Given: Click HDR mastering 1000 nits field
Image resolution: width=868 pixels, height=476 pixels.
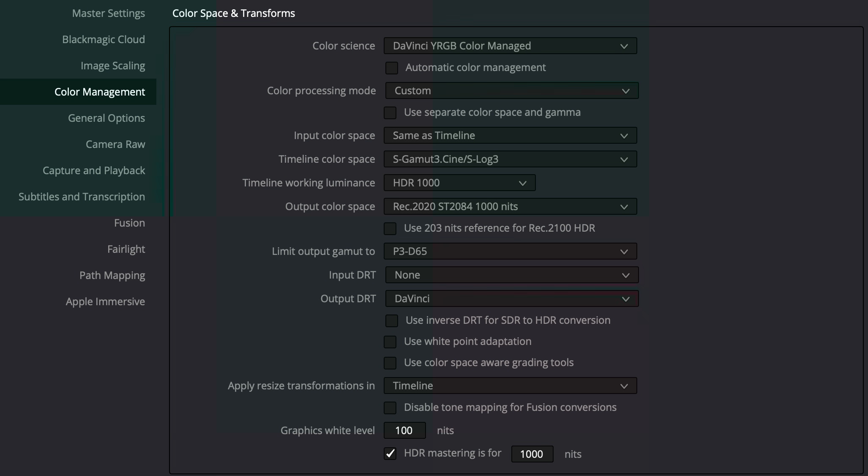Looking at the screenshot, I should click(532, 454).
